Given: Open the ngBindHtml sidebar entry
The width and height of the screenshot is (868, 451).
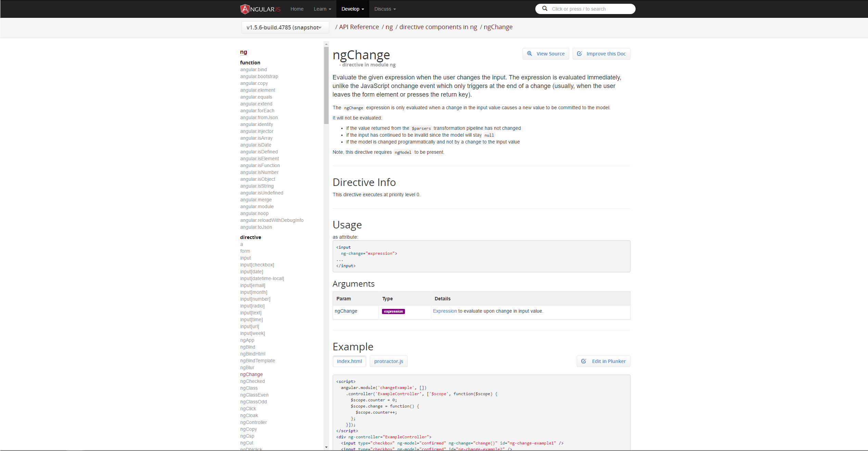Looking at the screenshot, I should 253,354.
